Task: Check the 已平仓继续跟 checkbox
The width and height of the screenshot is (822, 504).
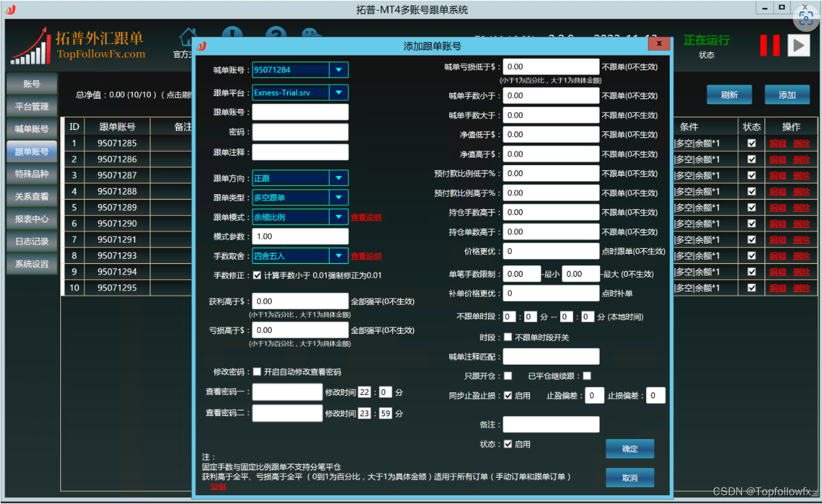Action: point(587,376)
